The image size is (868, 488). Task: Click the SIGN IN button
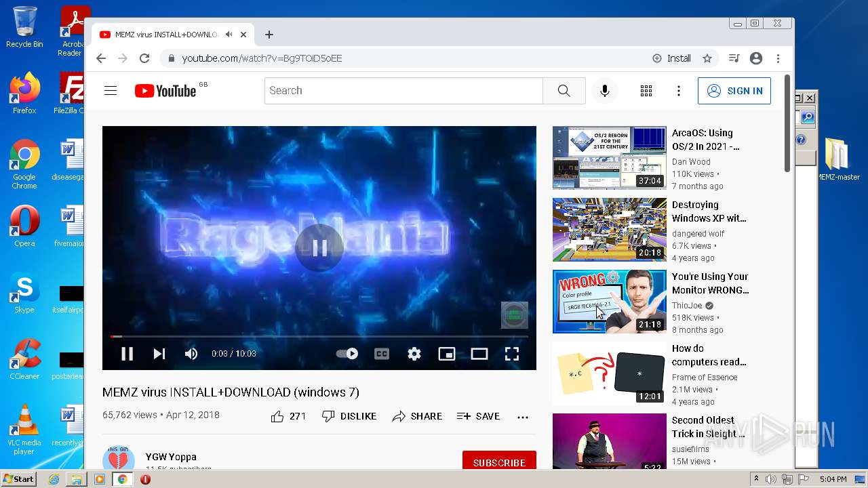point(734,91)
